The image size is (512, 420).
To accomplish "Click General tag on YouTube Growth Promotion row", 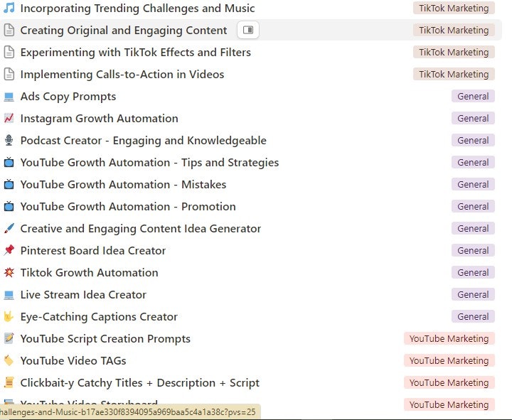I will coord(473,206).
